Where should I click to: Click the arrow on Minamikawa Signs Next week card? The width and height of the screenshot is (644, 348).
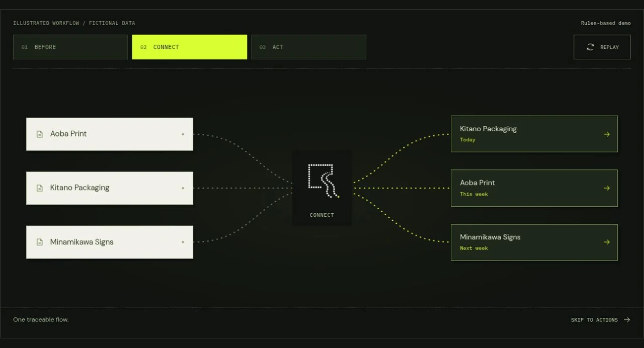(607, 242)
